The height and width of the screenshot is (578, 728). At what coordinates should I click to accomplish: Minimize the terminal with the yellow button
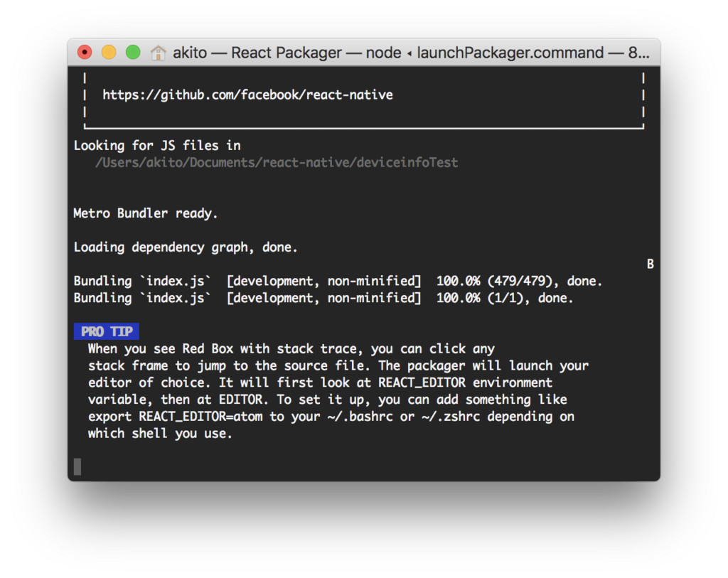(109, 53)
